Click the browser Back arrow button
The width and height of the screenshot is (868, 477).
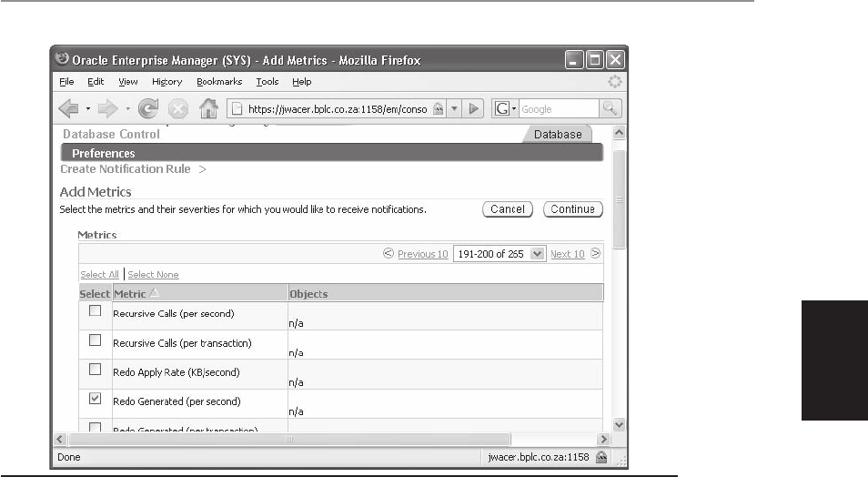click(68, 108)
